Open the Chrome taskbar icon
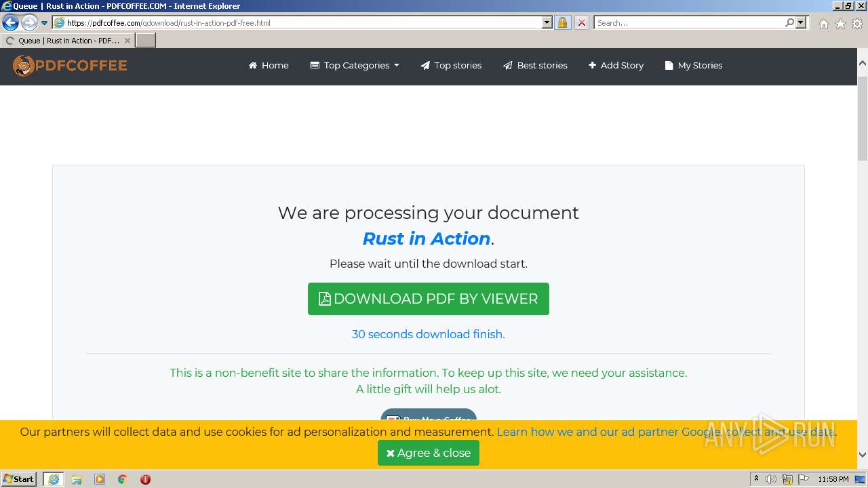This screenshot has width=868, height=488. coord(123,479)
